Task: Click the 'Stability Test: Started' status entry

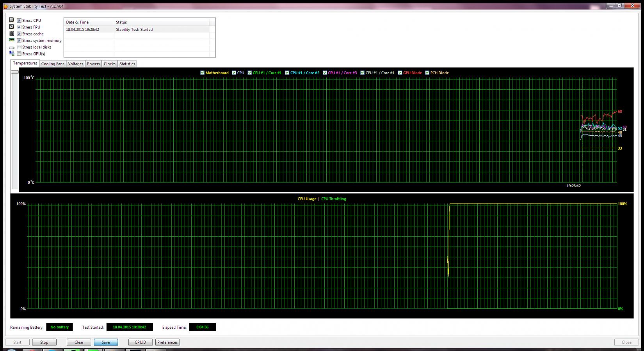Action: [134, 29]
